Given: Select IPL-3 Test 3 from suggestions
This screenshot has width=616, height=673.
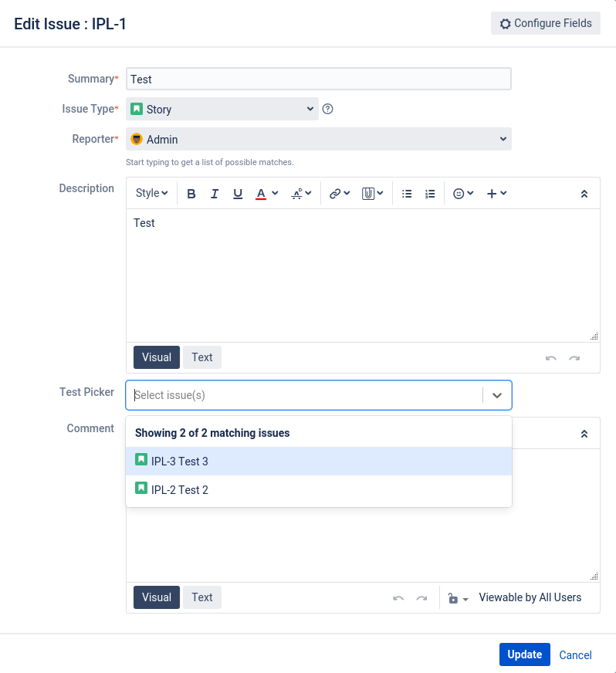Looking at the screenshot, I should [319, 461].
